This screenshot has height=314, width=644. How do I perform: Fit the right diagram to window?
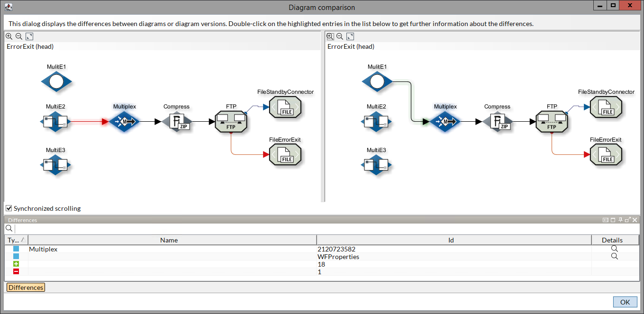(350, 36)
